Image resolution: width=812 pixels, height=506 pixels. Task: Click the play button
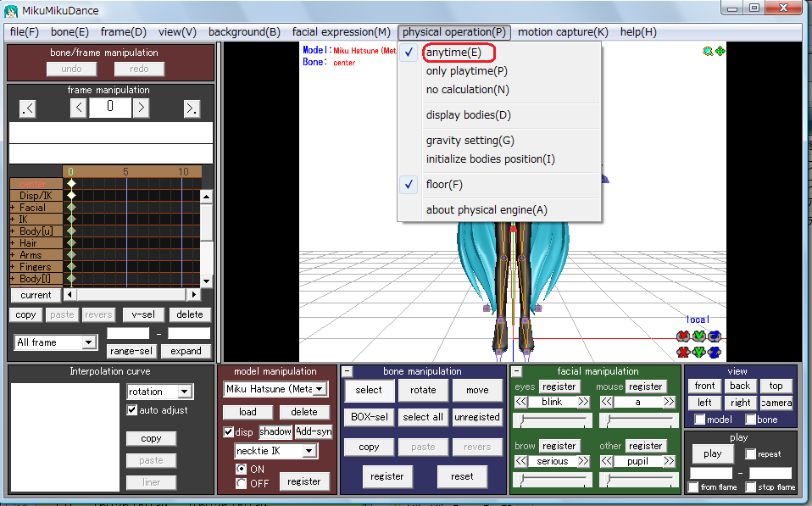(x=713, y=453)
